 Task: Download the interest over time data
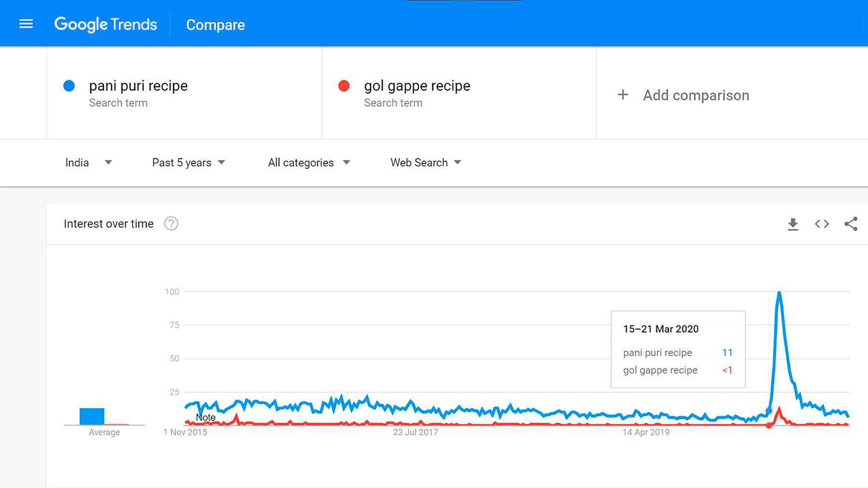pyautogui.click(x=793, y=224)
